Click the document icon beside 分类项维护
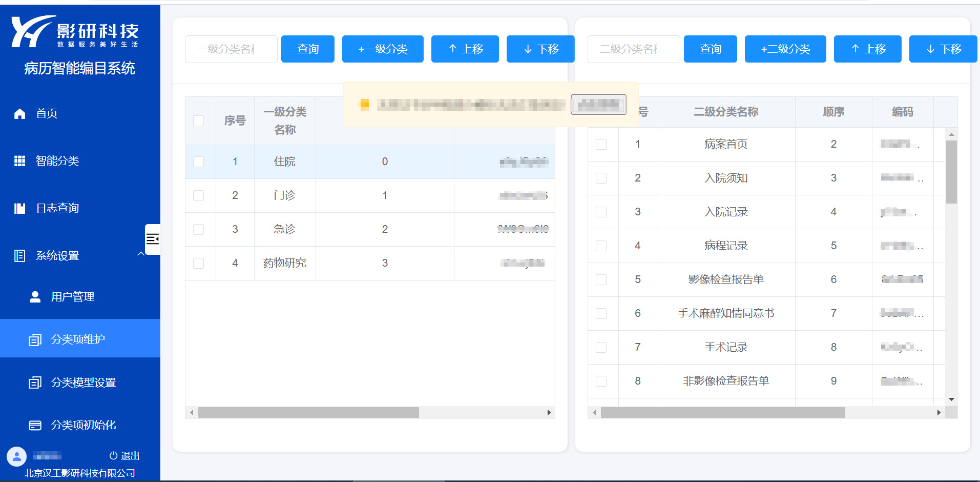The height and width of the screenshot is (482, 980). 35,339
